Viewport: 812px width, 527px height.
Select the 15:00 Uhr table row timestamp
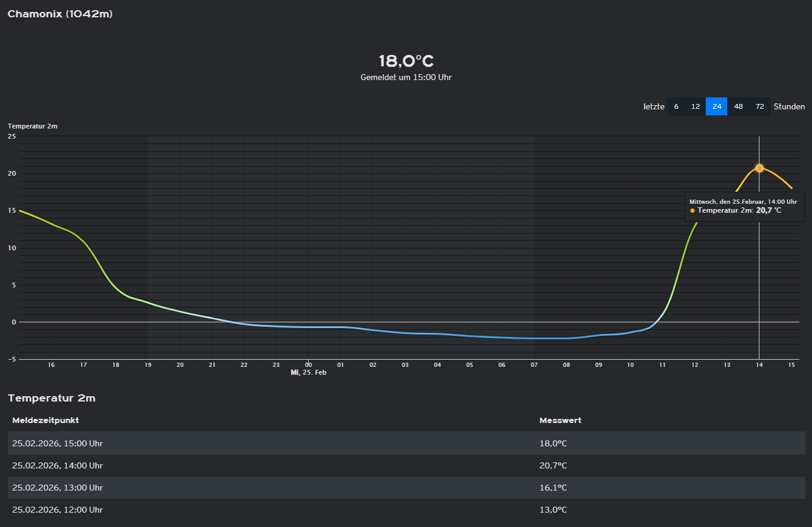tap(57, 443)
